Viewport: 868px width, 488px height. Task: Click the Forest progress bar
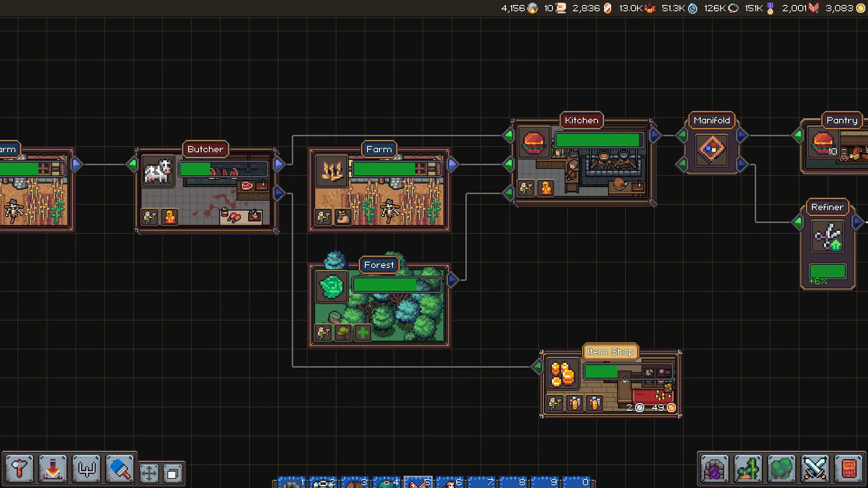[396, 285]
